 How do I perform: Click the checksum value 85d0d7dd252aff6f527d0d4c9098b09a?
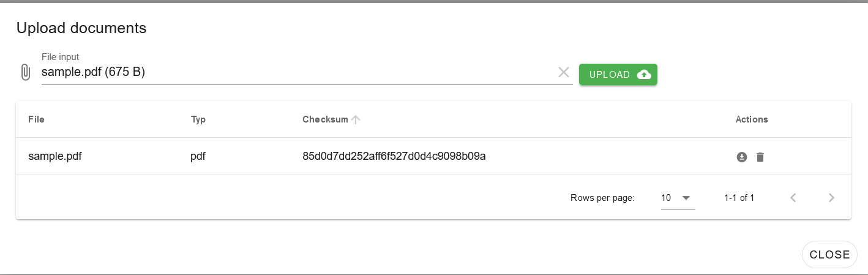coord(394,156)
